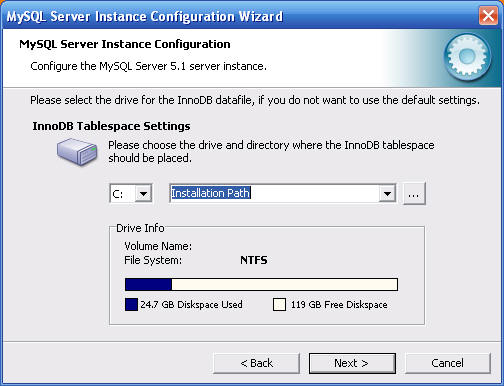Click the Next > button
The height and width of the screenshot is (386, 504).
(352, 363)
